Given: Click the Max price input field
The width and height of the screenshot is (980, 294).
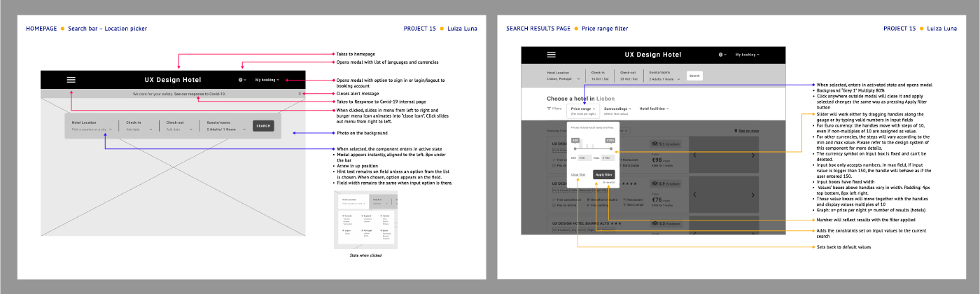Looking at the screenshot, I should point(606,158).
